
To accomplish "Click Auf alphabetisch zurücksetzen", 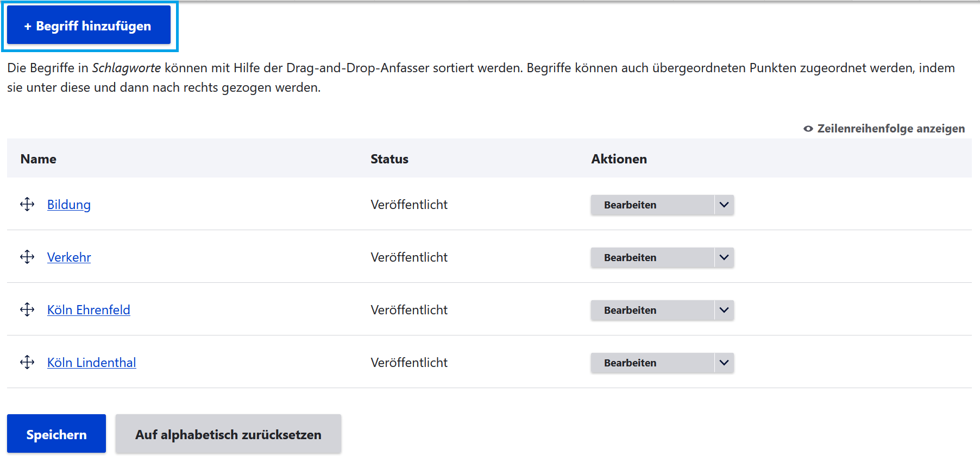I will 228,434.
